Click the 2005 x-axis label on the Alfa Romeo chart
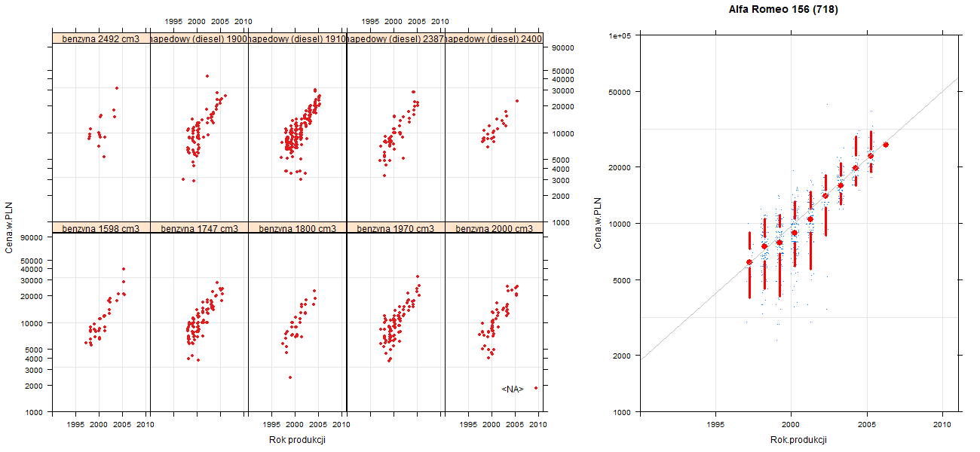The width and height of the screenshot is (980, 452). click(867, 424)
